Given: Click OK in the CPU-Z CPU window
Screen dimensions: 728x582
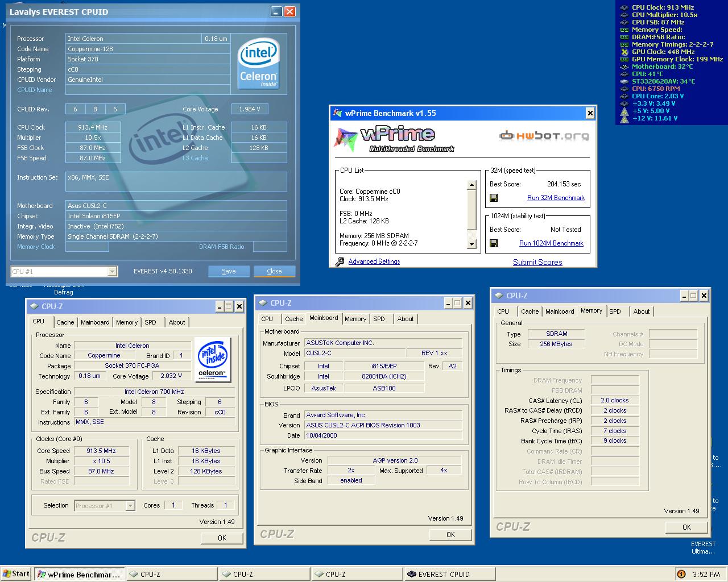Looking at the screenshot, I should click(x=222, y=538).
